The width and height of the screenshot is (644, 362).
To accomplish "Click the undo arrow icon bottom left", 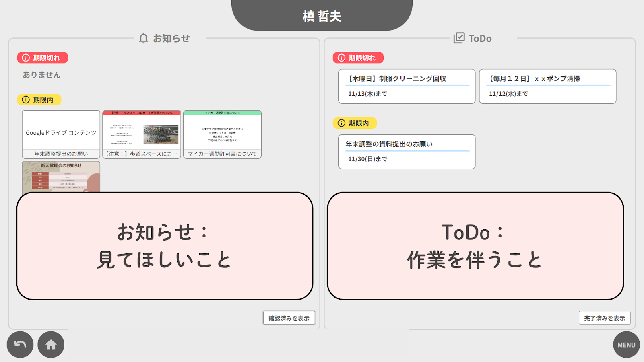I will point(20,344).
